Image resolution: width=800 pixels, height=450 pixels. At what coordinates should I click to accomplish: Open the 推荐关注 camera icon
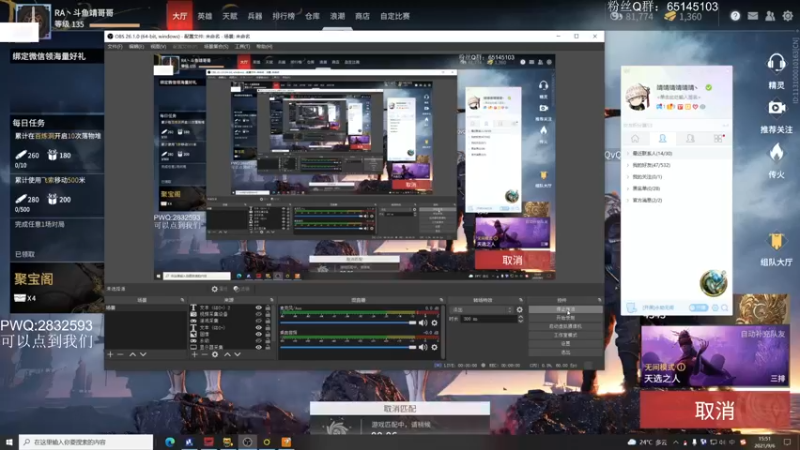click(x=776, y=108)
